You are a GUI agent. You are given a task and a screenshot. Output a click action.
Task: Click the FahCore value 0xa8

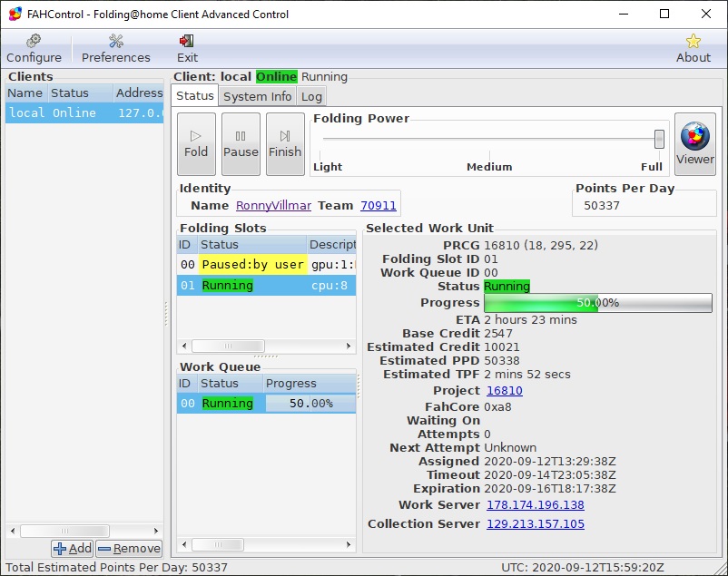click(497, 406)
